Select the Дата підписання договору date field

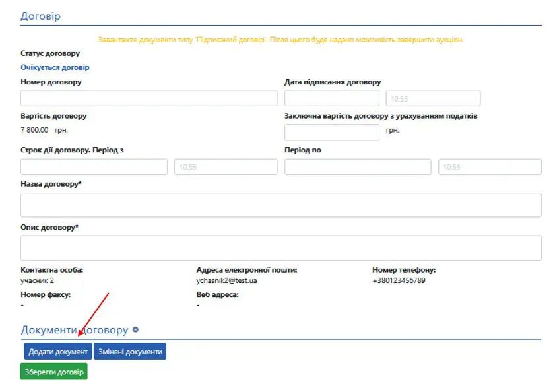click(x=331, y=98)
